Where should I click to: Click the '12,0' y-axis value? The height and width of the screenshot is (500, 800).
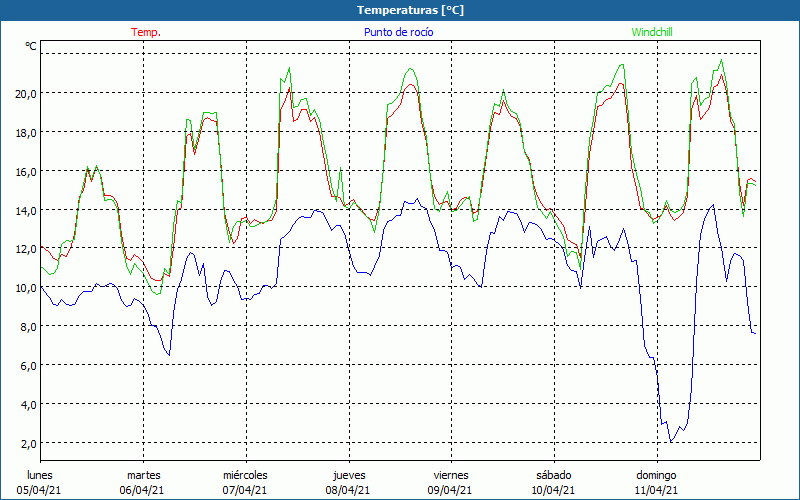[x=26, y=249]
